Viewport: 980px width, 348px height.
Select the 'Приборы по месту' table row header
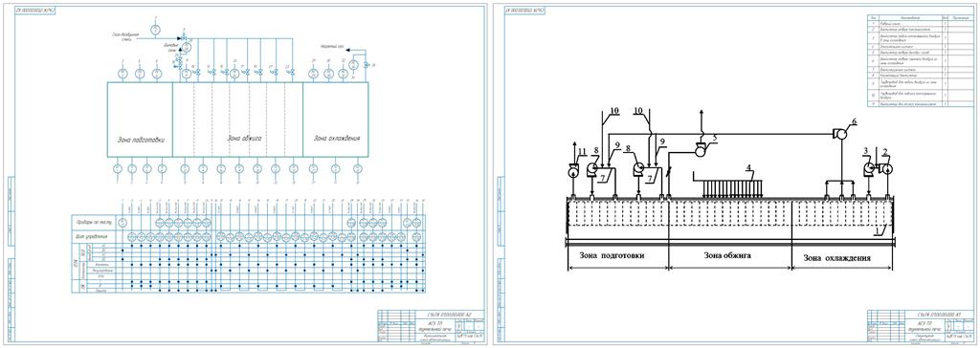tap(94, 222)
